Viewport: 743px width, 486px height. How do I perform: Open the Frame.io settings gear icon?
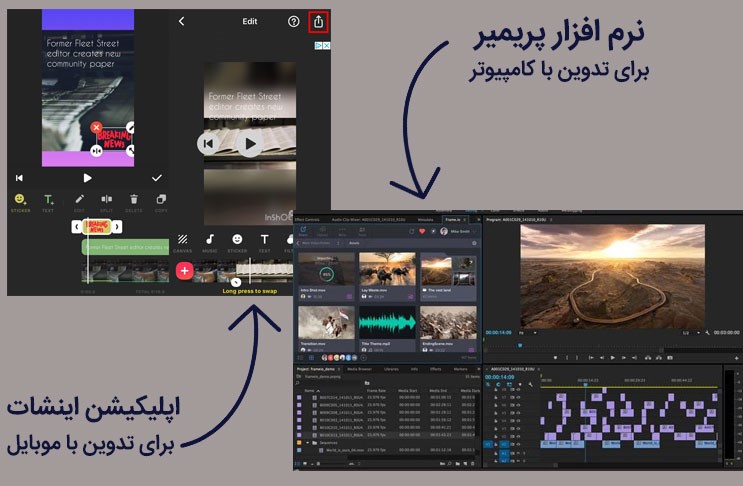474,243
